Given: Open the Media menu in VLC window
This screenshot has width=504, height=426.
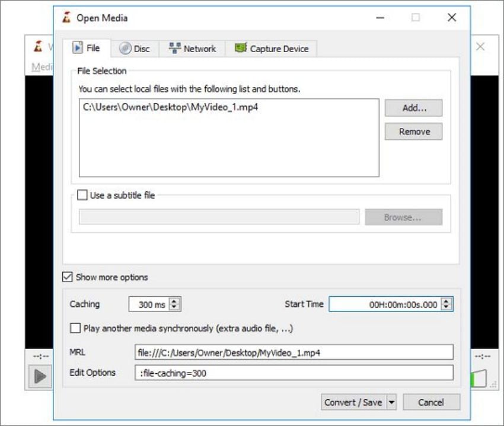Looking at the screenshot, I should [42, 67].
